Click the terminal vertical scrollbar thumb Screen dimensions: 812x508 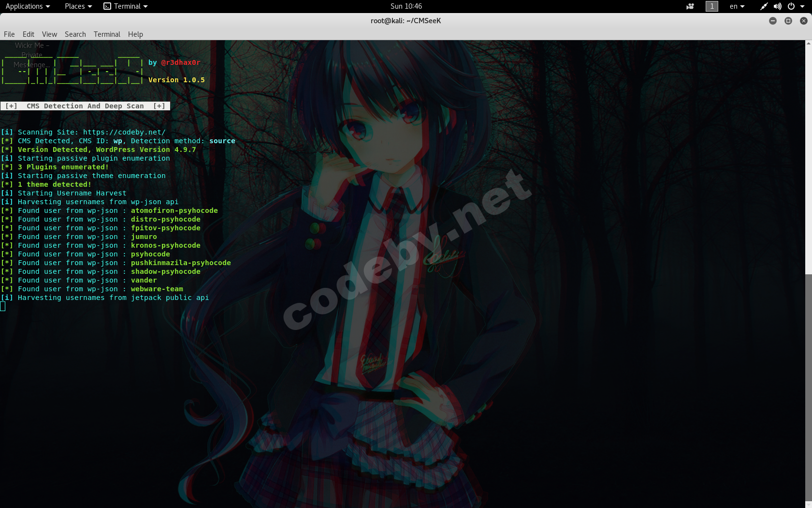pos(808,390)
